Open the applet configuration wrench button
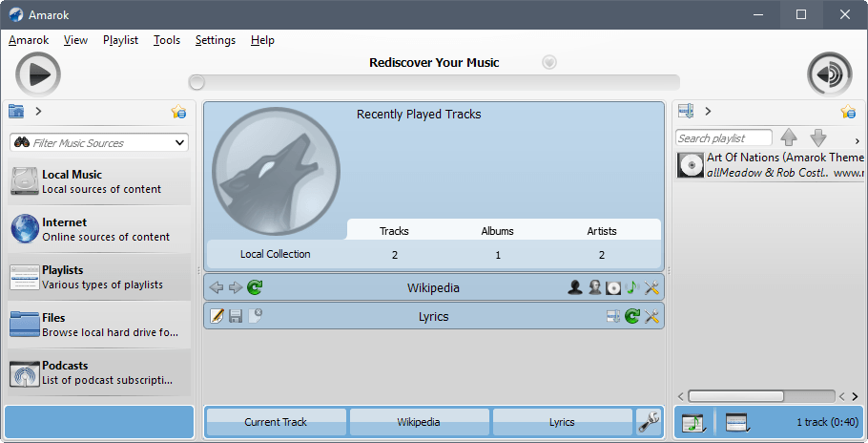 click(649, 422)
